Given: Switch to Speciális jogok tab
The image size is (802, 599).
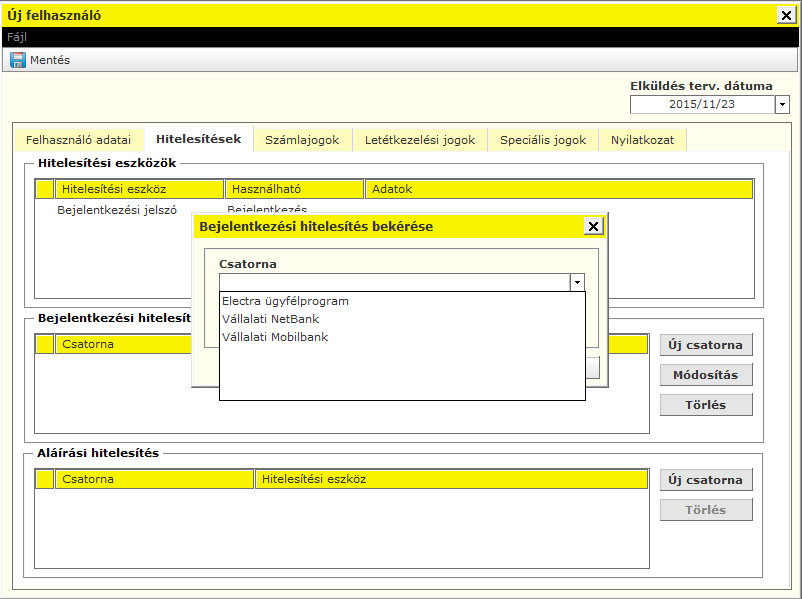Looking at the screenshot, I should pos(543,140).
